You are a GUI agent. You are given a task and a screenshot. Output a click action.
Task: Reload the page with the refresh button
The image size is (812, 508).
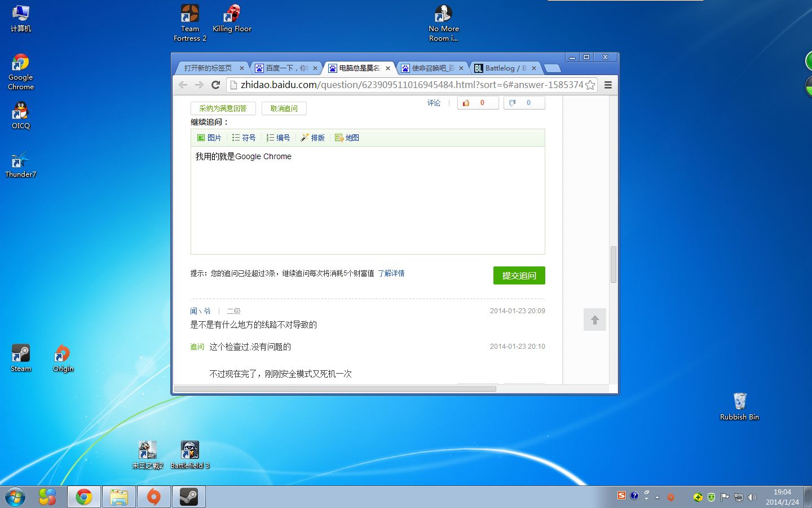[x=215, y=85]
